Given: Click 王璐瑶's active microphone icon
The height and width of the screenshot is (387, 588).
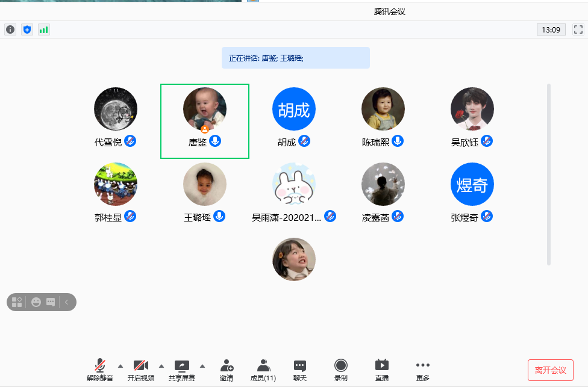Looking at the screenshot, I should point(219,216).
